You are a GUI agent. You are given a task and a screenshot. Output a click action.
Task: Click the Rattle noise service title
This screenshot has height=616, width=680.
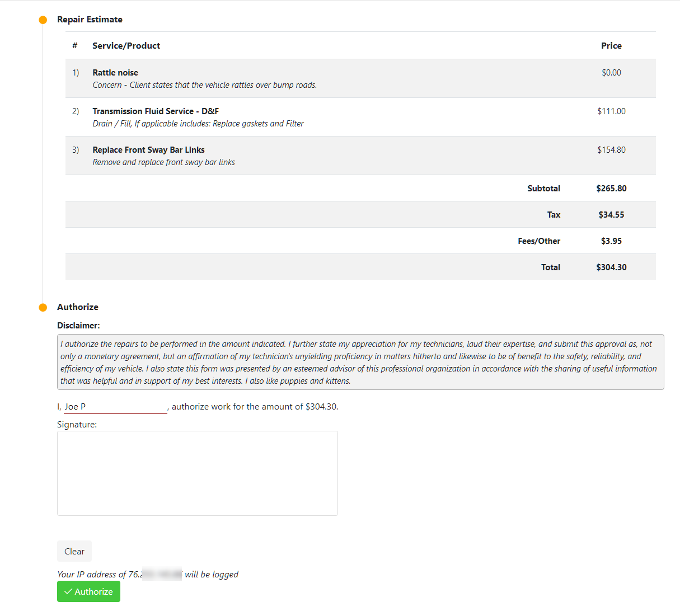point(115,73)
